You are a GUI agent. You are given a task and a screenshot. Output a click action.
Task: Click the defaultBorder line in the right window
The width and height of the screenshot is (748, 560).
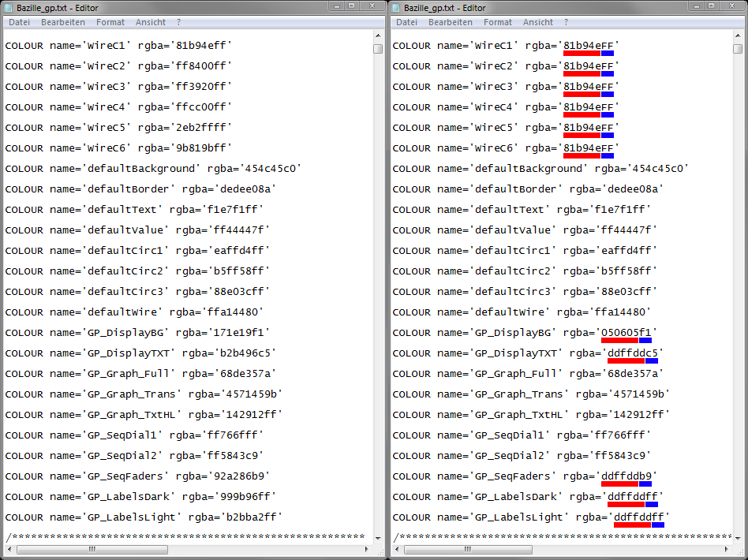coord(528,189)
